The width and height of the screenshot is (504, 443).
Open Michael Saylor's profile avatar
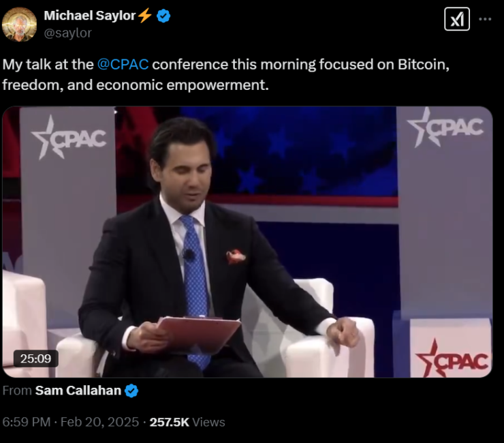19,25
